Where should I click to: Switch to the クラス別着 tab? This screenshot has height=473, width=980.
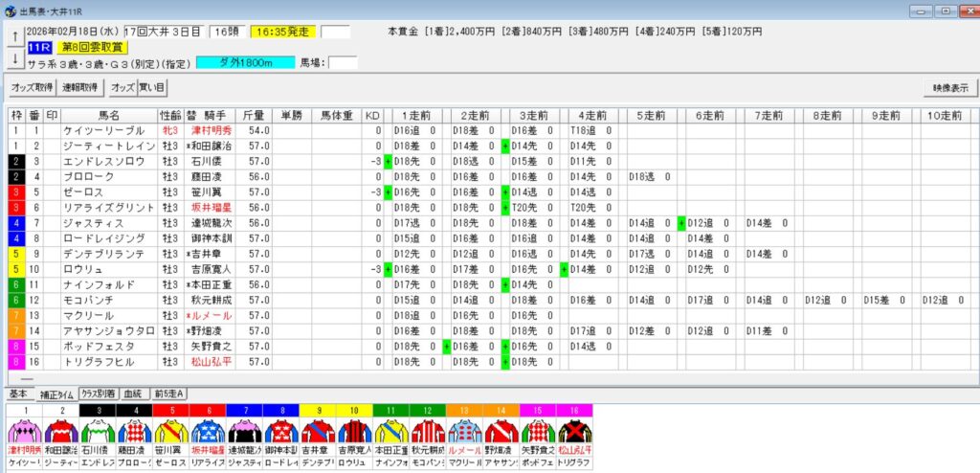tap(99, 394)
